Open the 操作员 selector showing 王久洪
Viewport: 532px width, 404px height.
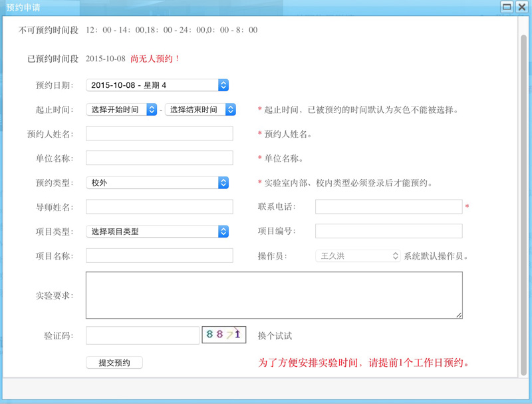tap(358, 256)
